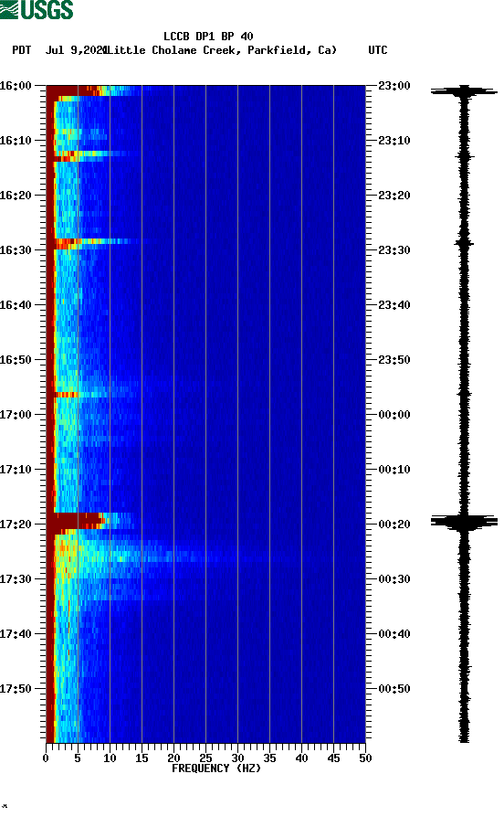Click the 5 Hz frequency axis label
Screen dimensions: 504x816
78,758
